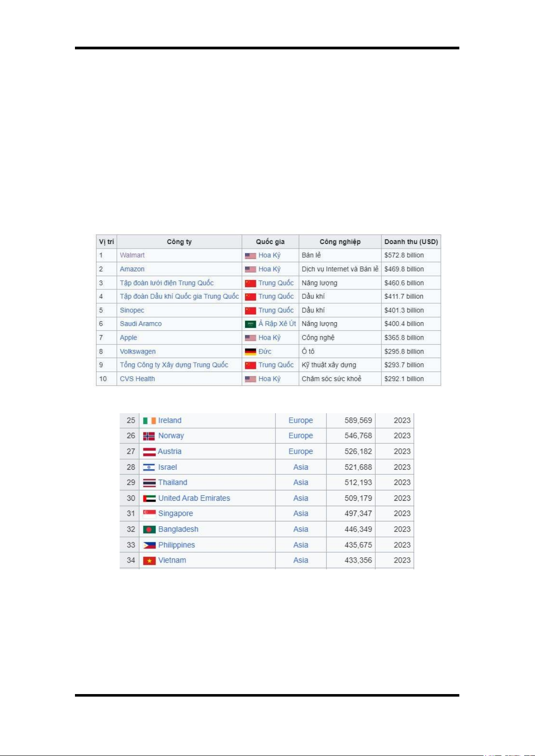Click the German flag beside Đức

tap(250, 352)
